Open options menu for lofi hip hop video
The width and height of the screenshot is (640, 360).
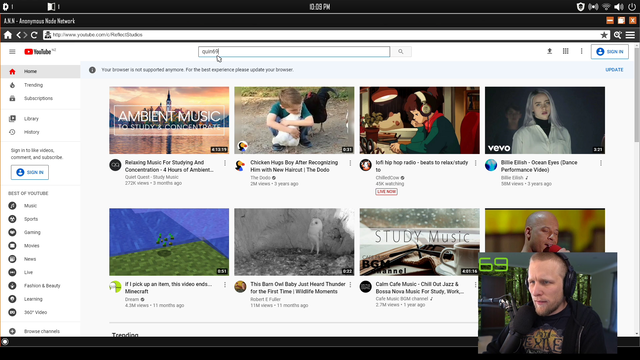tap(476, 163)
